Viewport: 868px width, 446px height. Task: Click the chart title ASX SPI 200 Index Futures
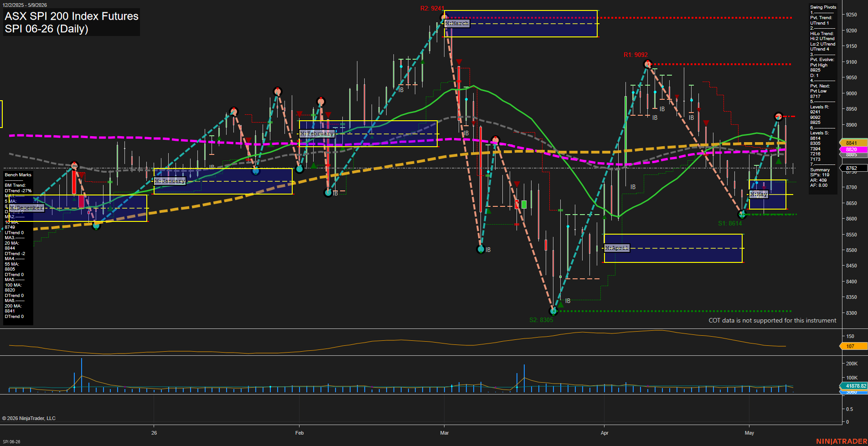(x=72, y=16)
